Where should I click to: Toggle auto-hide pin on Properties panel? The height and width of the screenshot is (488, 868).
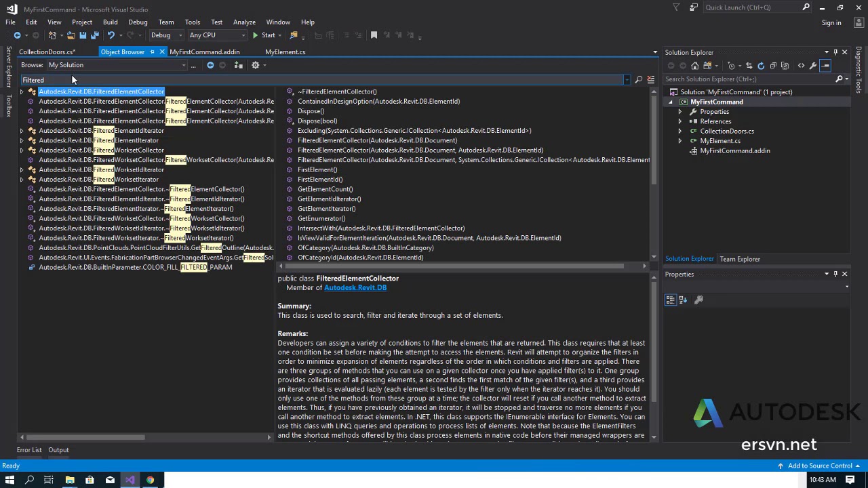[x=835, y=274]
